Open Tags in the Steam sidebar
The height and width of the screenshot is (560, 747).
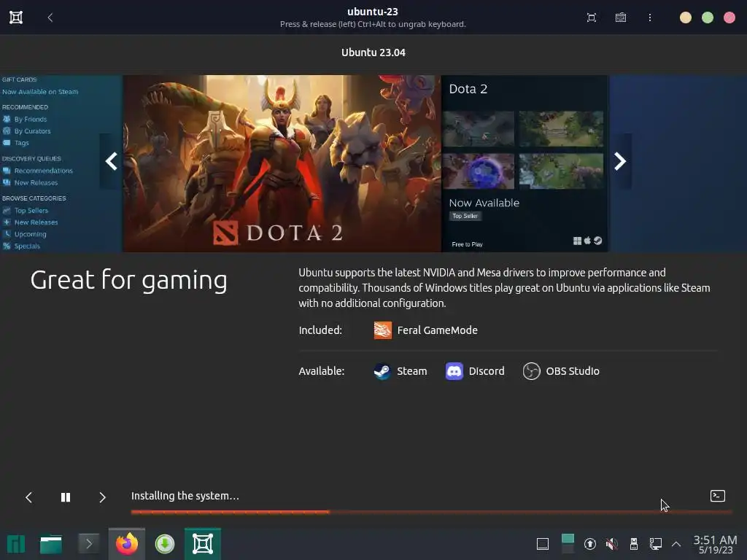coord(21,143)
